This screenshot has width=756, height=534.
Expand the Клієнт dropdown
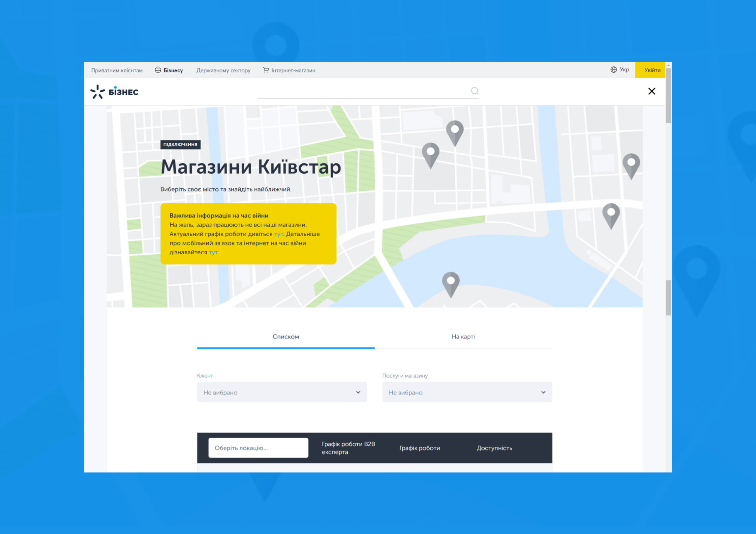tap(282, 392)
